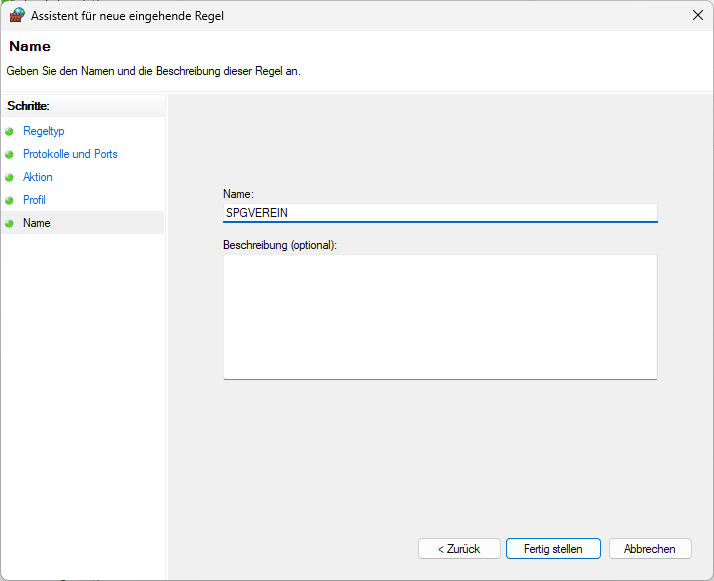
Task: Cancel the wizard with Abbrechen
Action: pyautogui.click(x=649, y=549)
